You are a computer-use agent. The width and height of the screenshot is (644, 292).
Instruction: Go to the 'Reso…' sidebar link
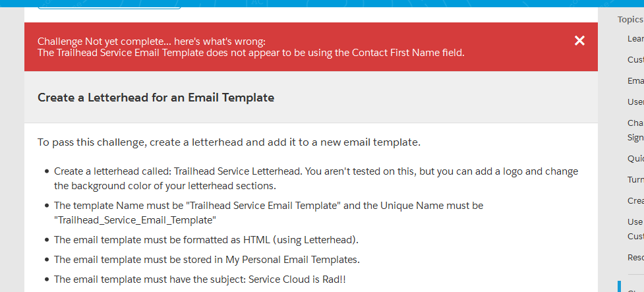tap(635, 257)
